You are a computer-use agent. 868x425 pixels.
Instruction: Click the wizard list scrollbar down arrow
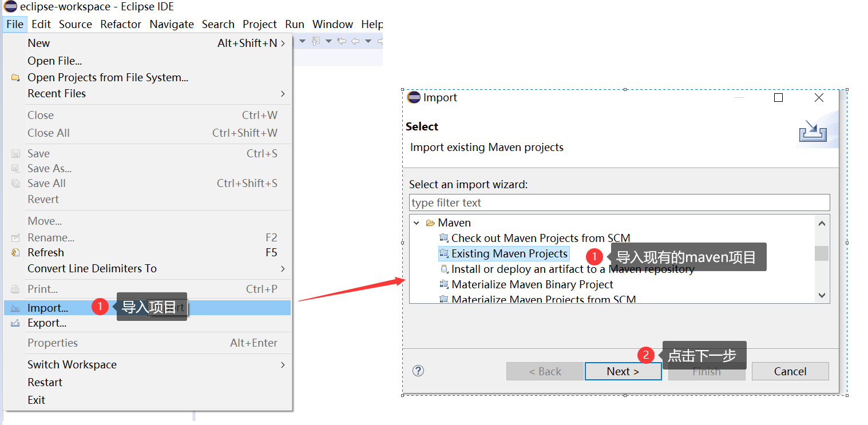click(822, 296)
